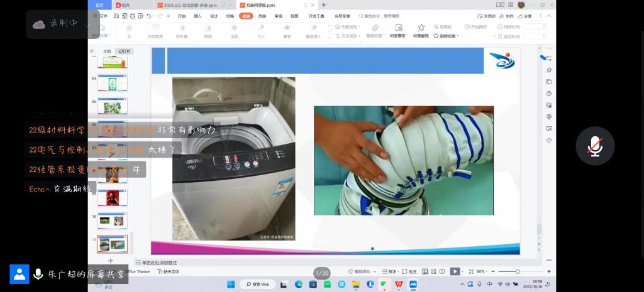Toggle the 备注 notes pane

(389, 271)
